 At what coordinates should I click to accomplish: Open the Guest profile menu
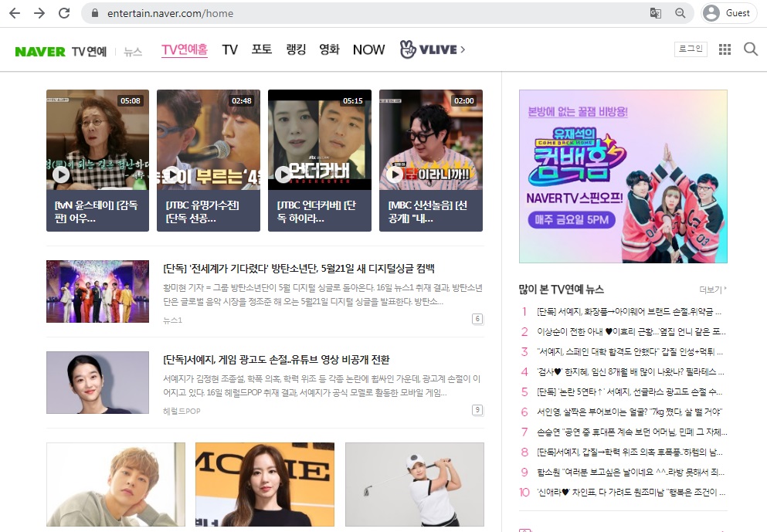[x=727, y=13]
